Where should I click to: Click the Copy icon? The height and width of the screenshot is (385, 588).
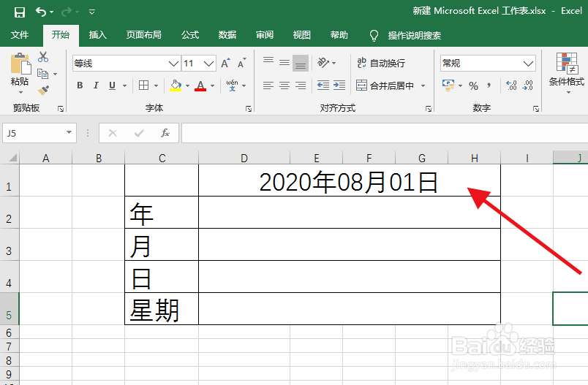pos(42,74)
